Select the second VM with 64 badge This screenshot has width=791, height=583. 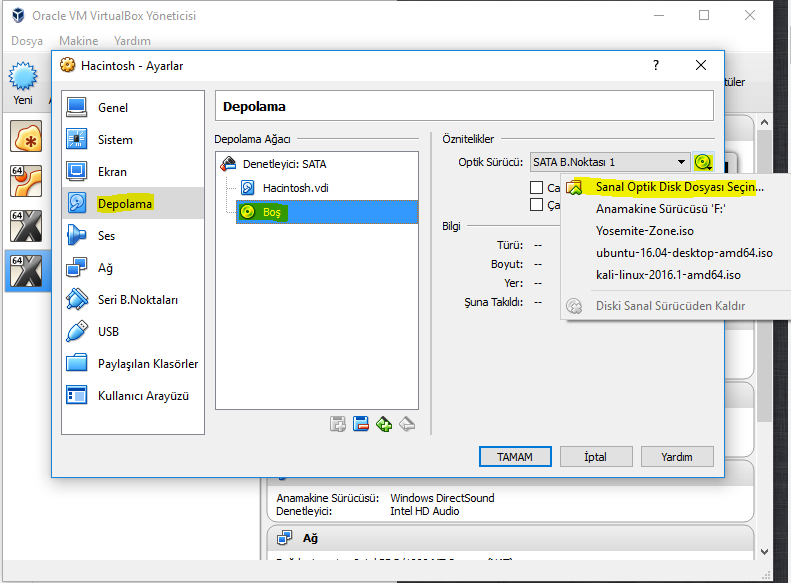(x=26, y=181)
